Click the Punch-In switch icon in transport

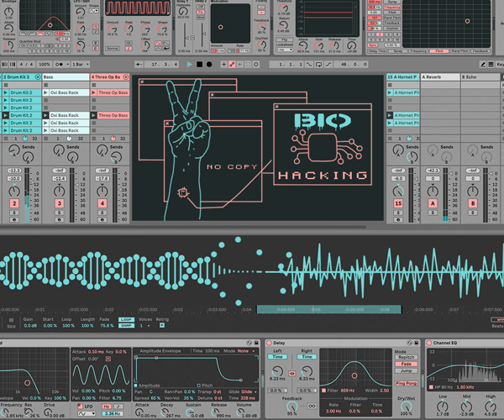click(309, 65)
